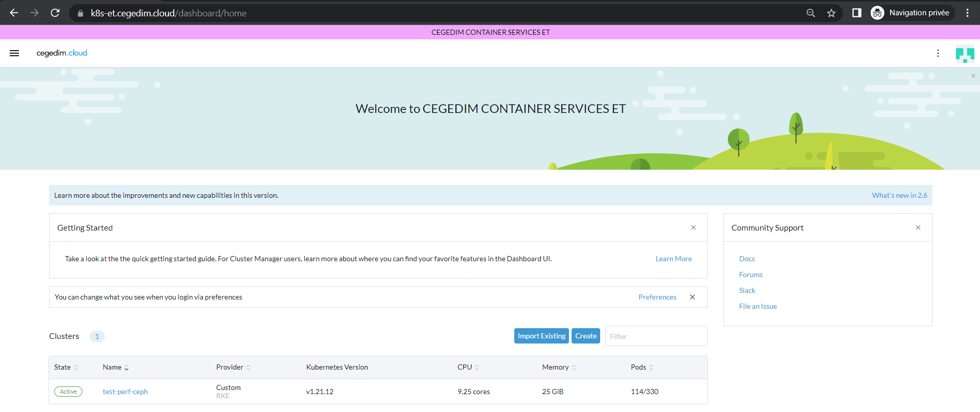Bookmark this page with star icon
Viewport: 980px width, 412px height.
[831, 13]
